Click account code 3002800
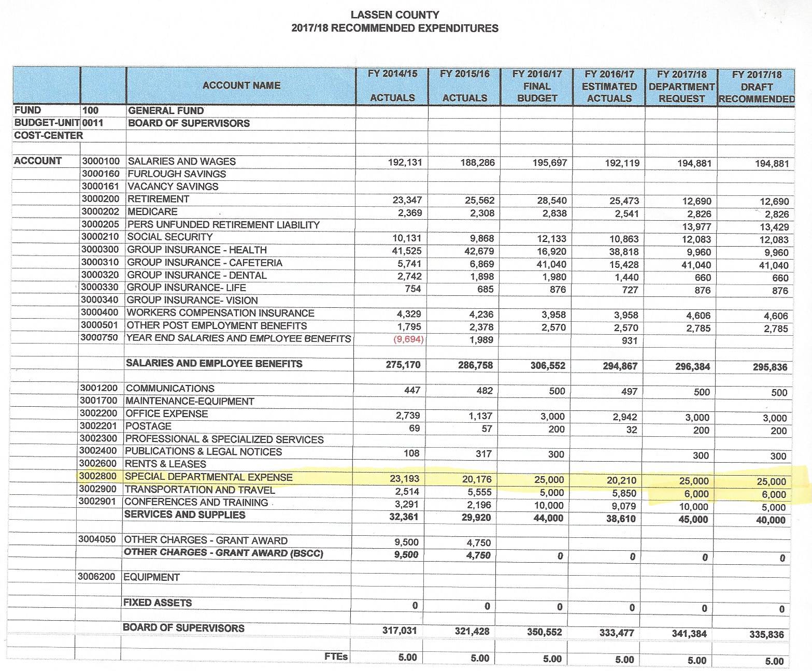812x671 pixels. coord(98,477)
